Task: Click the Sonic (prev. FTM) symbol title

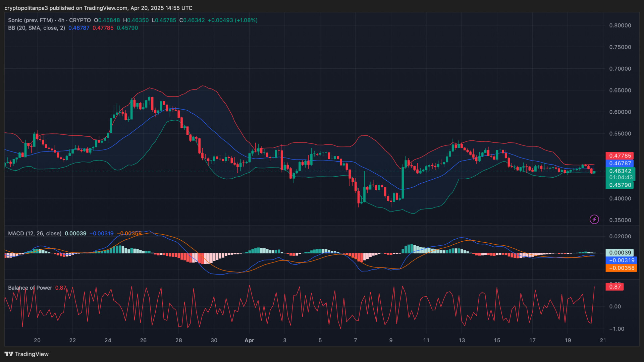Action: tap(31, 20)
